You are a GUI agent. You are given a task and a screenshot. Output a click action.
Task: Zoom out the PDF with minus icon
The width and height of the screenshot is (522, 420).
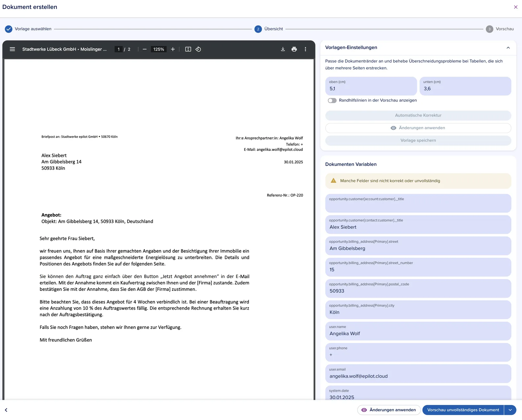[145, 49]
